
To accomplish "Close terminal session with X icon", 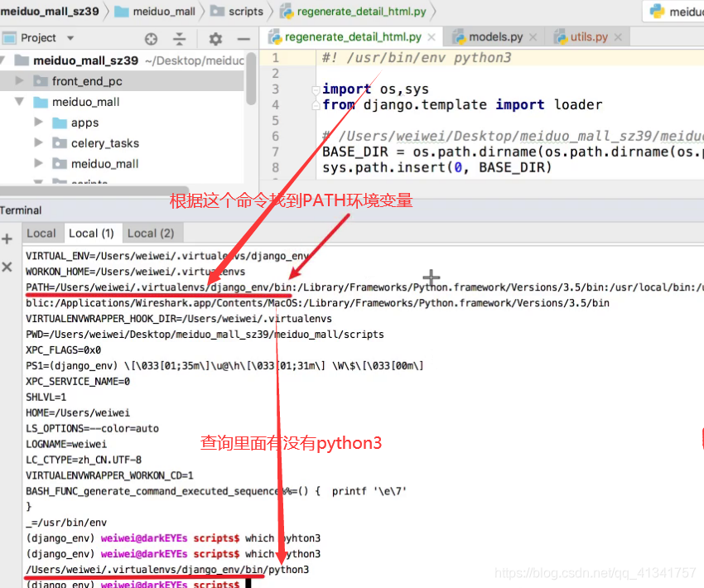I will tap(7, 267).
